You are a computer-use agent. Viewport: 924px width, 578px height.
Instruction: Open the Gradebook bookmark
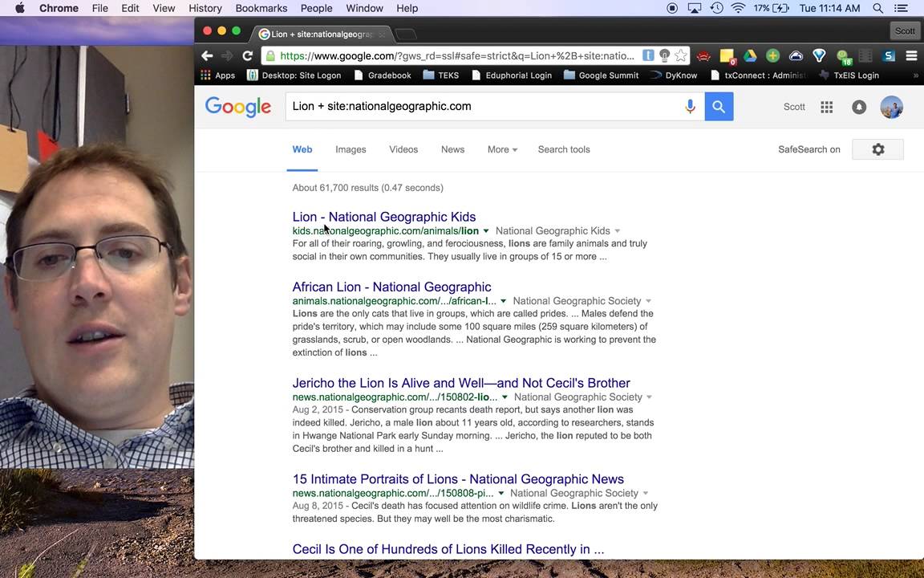click(x=383, y=75)
